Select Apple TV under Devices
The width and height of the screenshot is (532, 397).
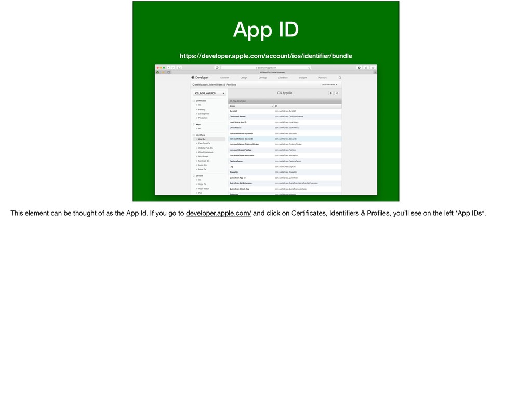pyautogui.click(x=202, y=184)
